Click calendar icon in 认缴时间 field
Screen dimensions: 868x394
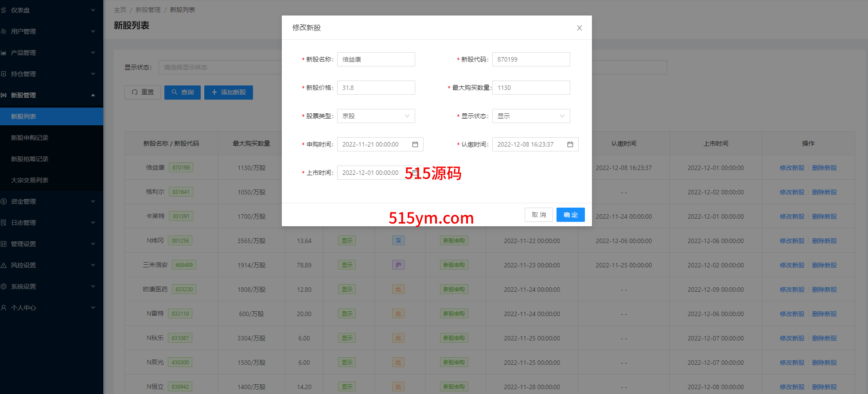[x=570, y=144]
